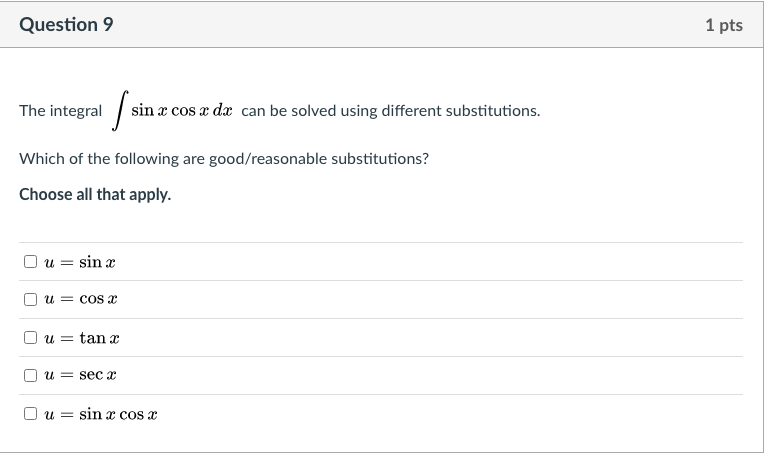Click 'Which of the following' question sentence

pyautogui.click(x=224, y=159)
